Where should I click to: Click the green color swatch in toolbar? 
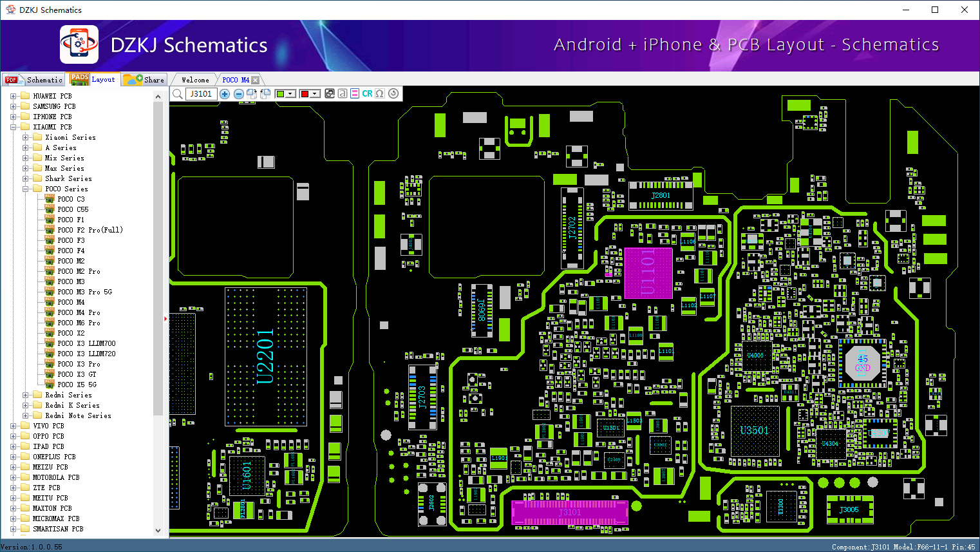pyautogui.click(x=280, y=94)
